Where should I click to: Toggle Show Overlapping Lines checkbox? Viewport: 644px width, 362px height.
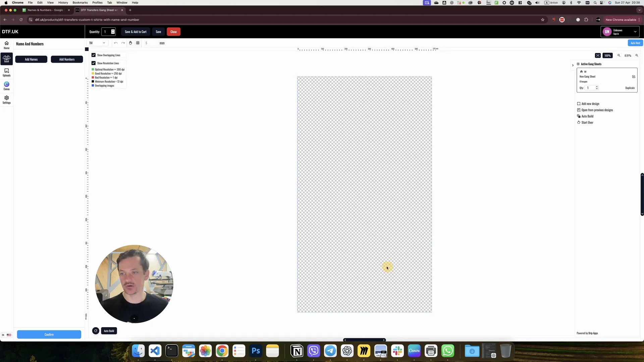tap(94, 55)
